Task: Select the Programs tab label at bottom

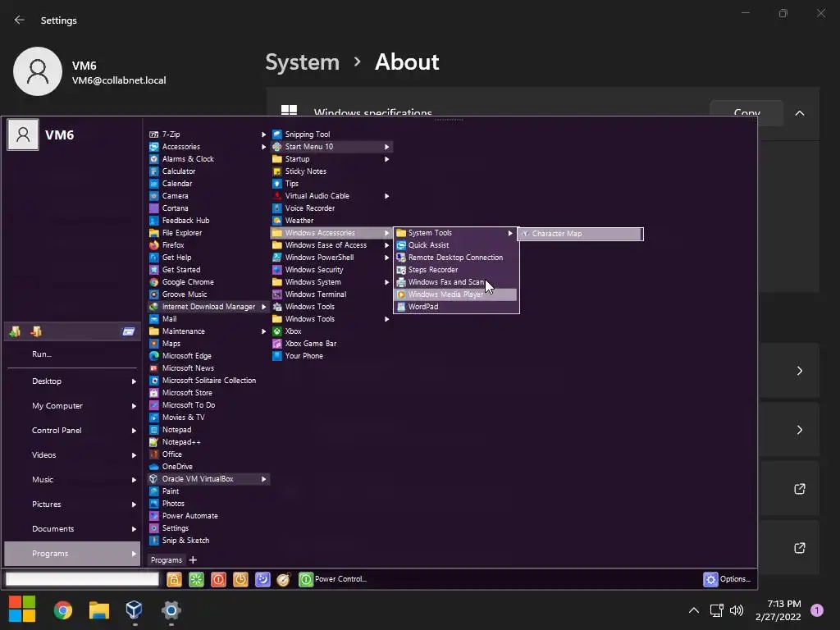Action: click(166, 560)
